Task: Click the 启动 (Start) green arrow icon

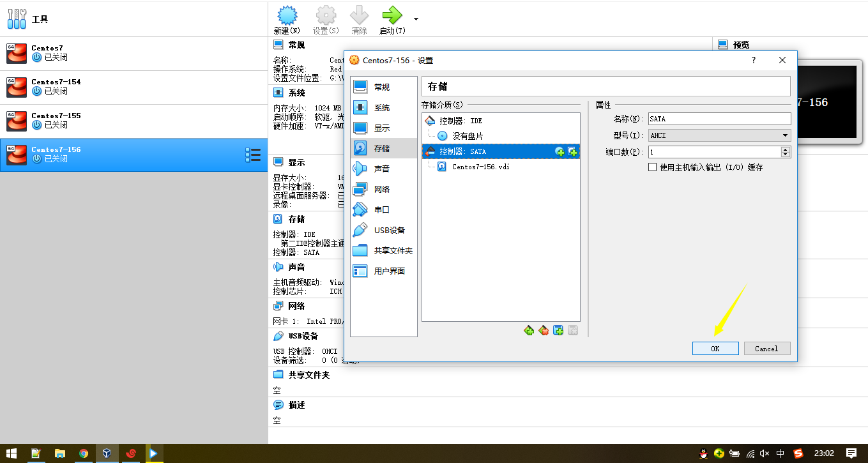Action: 392,15
